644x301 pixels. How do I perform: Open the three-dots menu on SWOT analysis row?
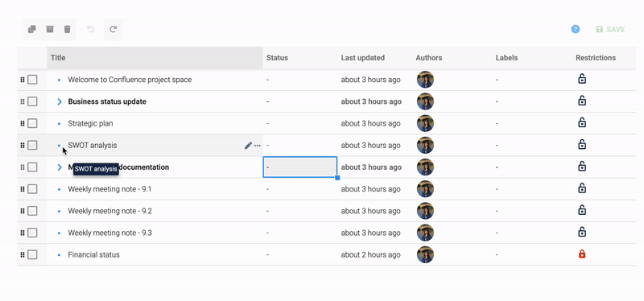(x=258, y=146)
